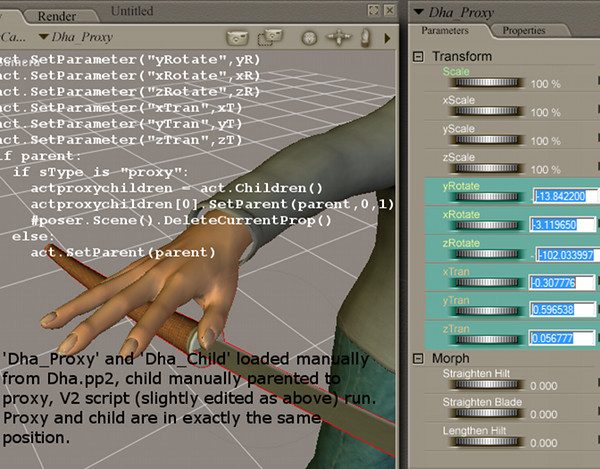This screenshot has width=600, height=469.
Task: Click the Scale value 100 %
Action: pos(546,84)
